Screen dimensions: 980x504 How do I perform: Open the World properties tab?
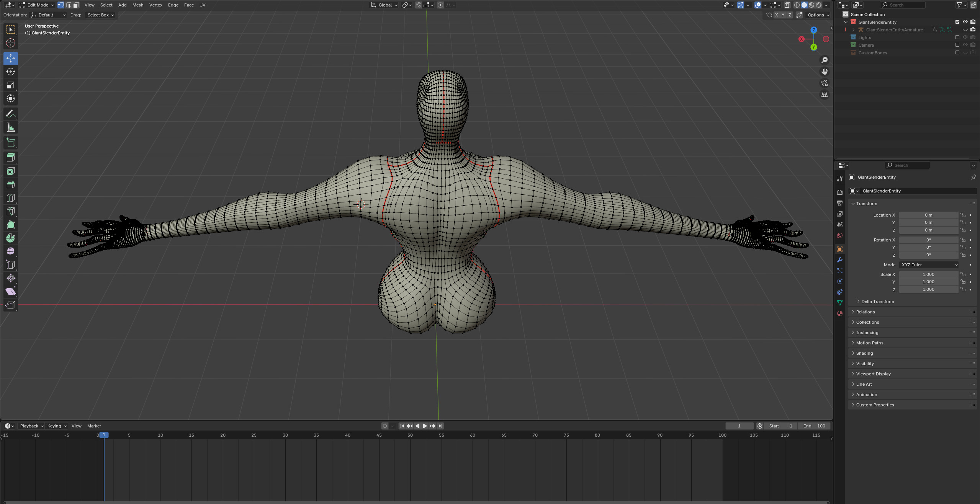tap(840, 235)
